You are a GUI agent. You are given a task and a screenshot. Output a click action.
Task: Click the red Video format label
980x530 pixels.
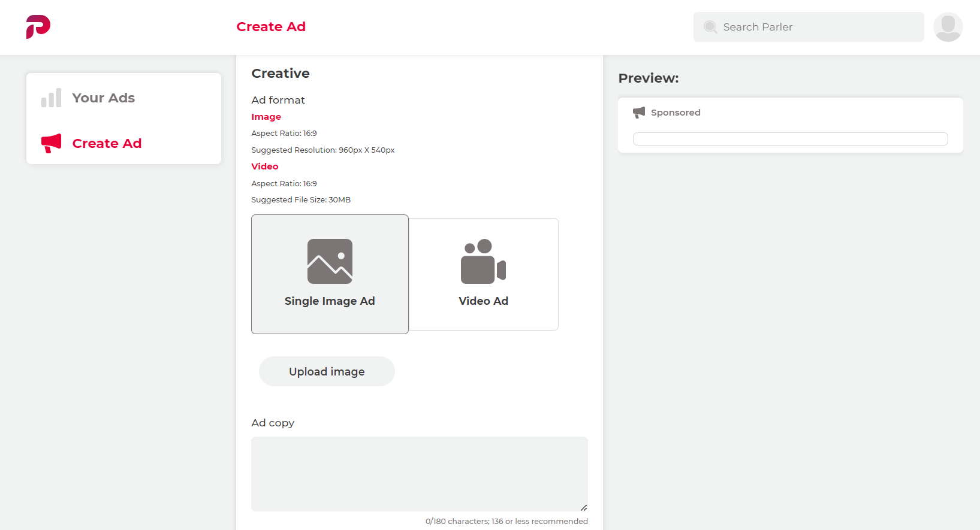coord(265,166)
